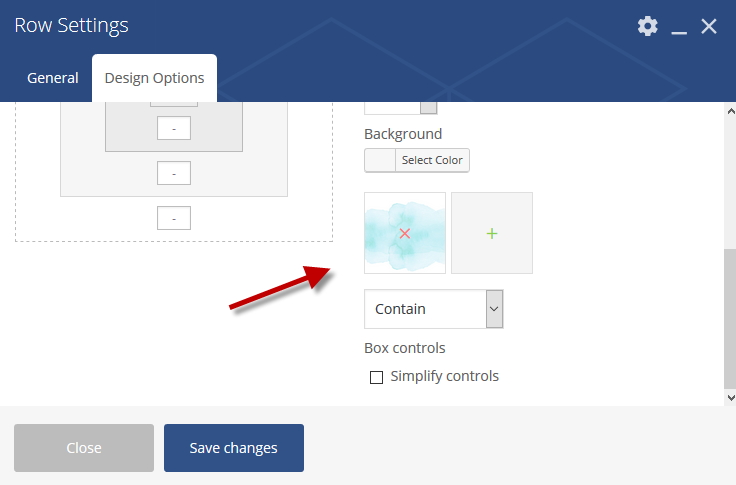Click the bottom border input field

click(174, 173)
